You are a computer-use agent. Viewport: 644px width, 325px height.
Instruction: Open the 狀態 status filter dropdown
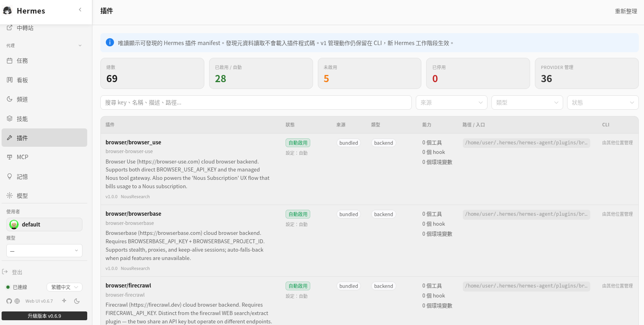coord(603,102)
